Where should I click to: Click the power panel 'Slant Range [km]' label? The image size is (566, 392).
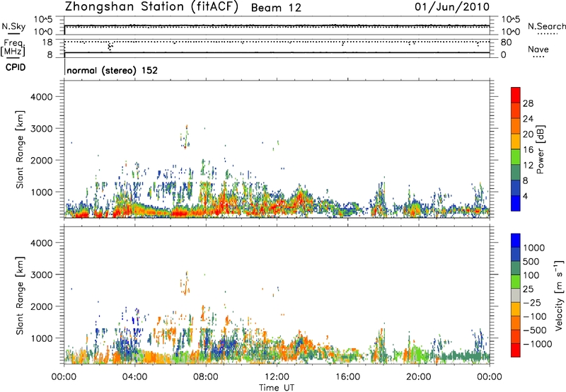[20, 149]
